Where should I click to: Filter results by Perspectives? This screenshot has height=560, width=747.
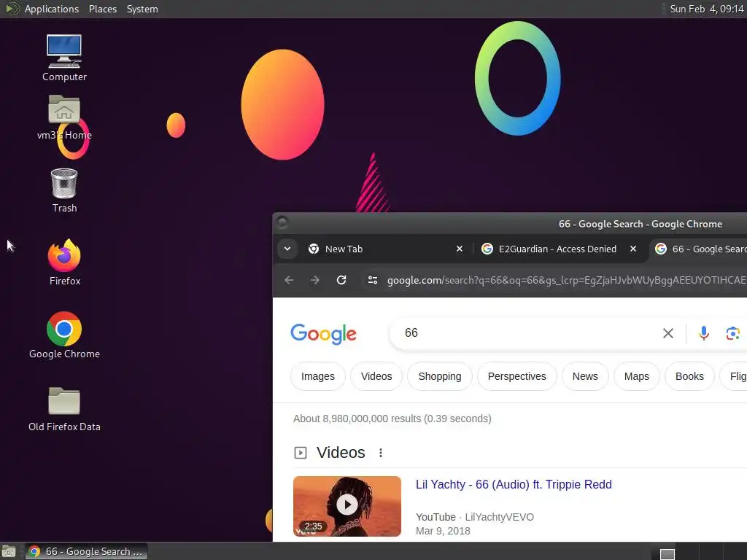coord(517,376)
